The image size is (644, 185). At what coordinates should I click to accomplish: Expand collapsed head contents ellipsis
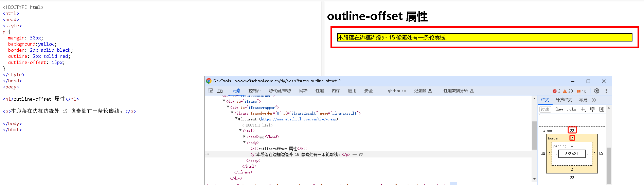click(262, 137)
